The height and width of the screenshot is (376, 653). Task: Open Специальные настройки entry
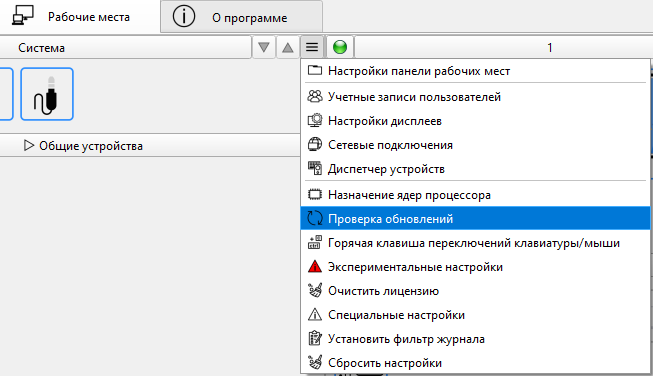[x=475, y=315]
